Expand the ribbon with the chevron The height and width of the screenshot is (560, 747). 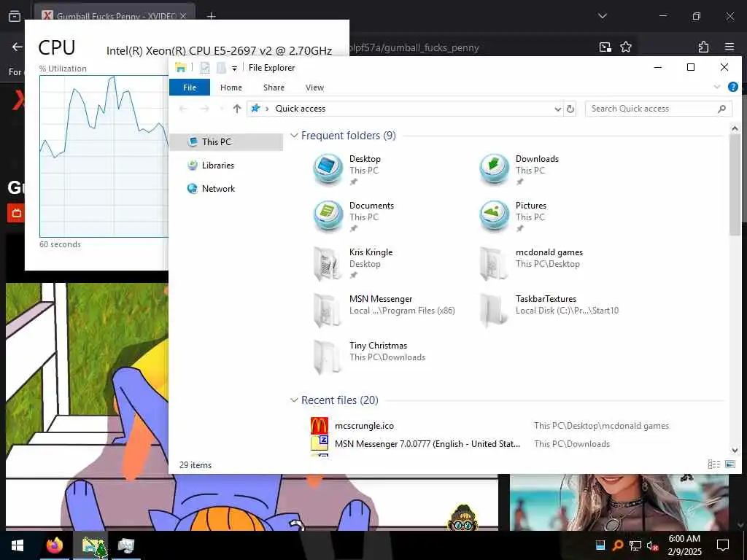[717, 87]
